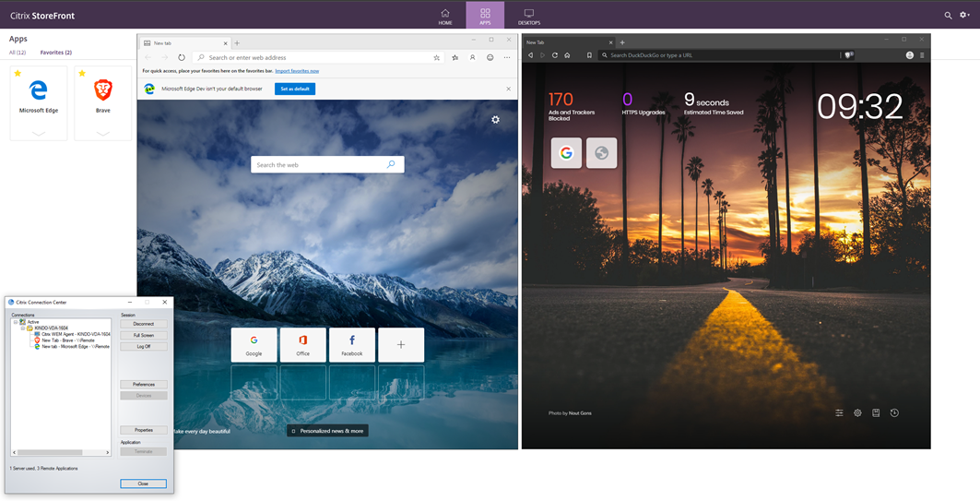Viewport: 980px width, 501px height.
Task: Reload the page in Edge toolbar
Action: (182, 57)
